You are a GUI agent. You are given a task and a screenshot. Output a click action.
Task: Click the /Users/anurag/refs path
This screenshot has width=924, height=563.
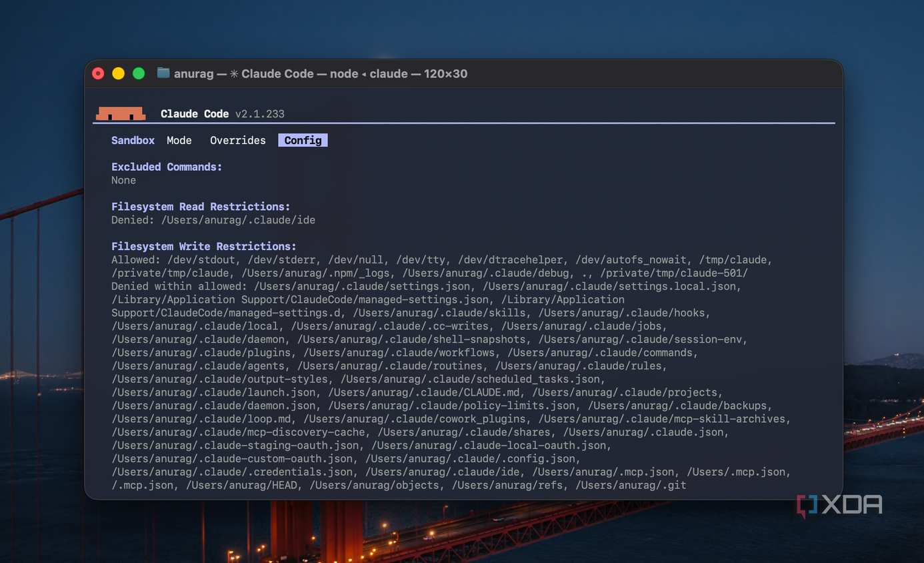(508, 485)
